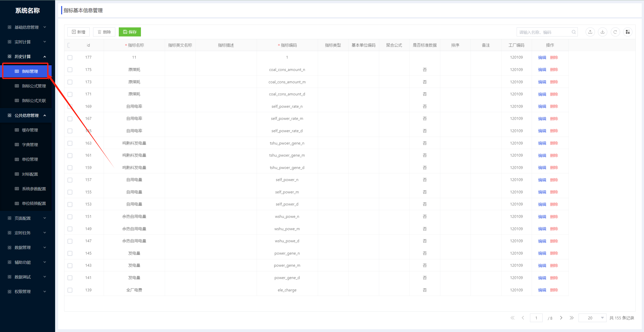Click the upload/export icon in the toolbar
Screen dimensions: 644x332
590,32
